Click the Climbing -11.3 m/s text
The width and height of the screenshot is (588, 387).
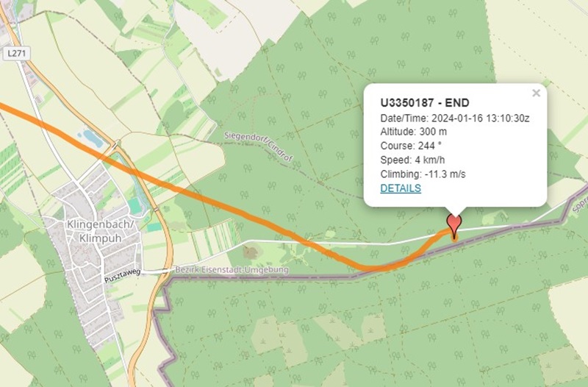pos(423,174)
